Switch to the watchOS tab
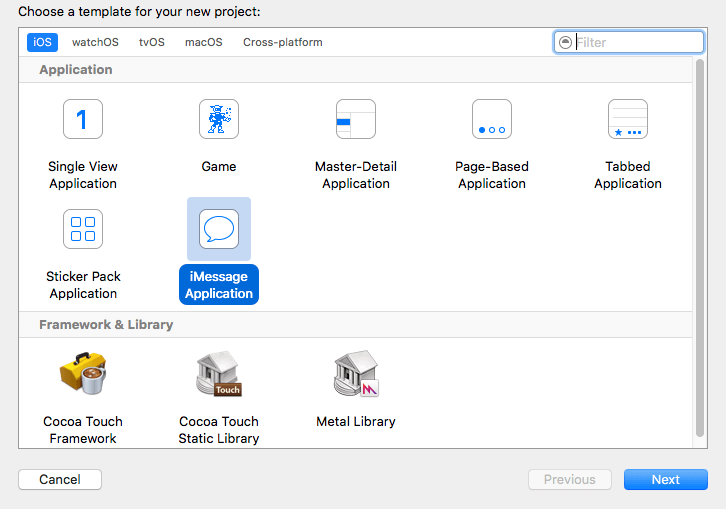This screenshot has width=726, height=509. [x=95, y=42]
